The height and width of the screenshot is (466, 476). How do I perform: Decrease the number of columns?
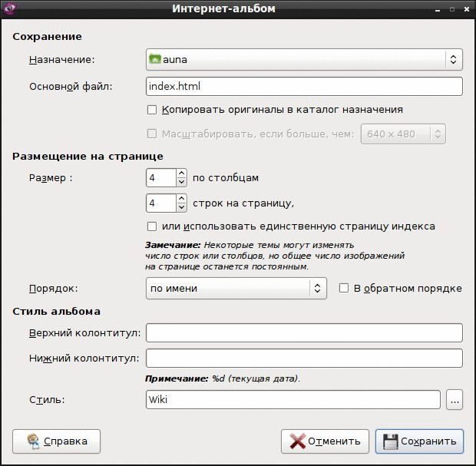[181, 182]
